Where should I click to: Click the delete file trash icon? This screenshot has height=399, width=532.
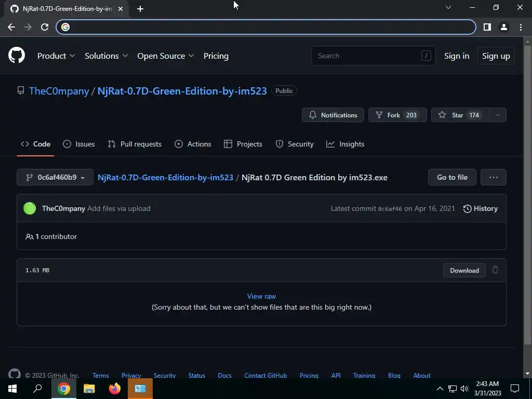click(x=495, y=270)
